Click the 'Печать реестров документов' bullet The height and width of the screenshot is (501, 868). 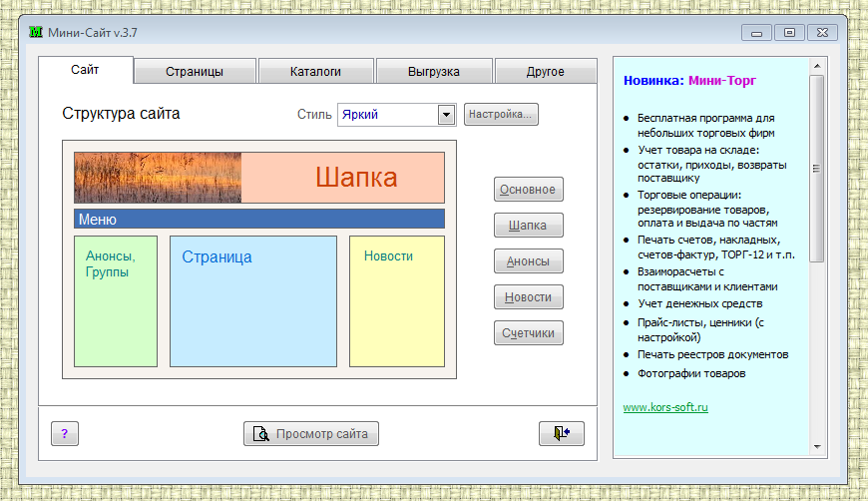pos(712,355)
